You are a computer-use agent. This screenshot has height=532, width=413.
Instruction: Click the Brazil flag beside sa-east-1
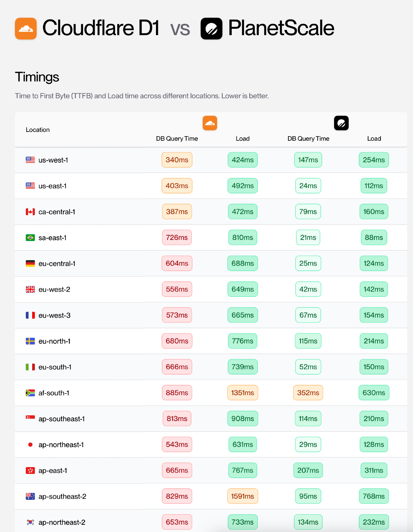tap(30, 238)
